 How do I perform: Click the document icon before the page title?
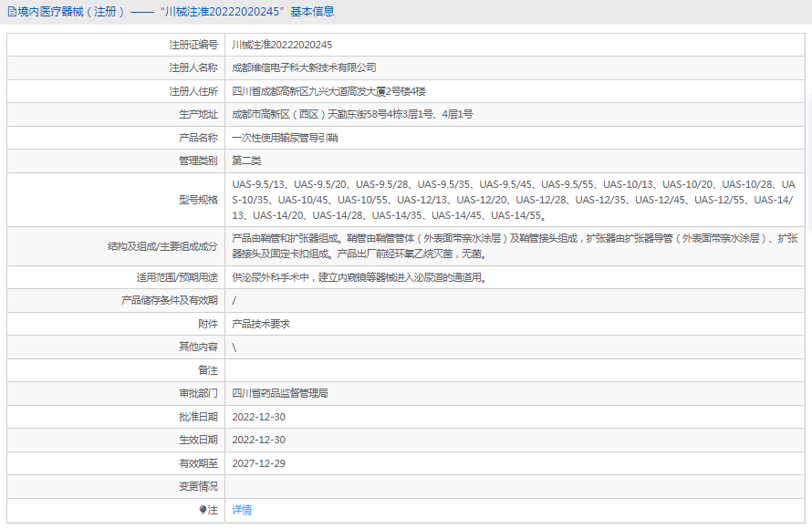(x=12, y=11)
